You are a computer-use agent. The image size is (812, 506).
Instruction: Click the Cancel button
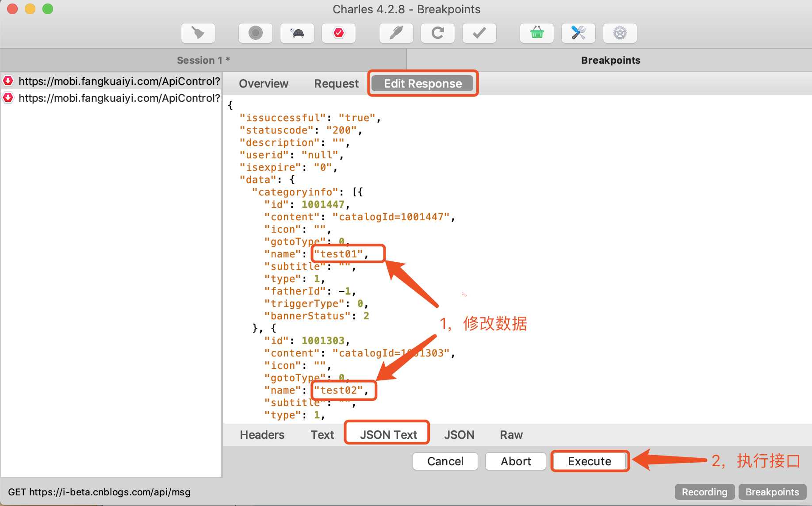point(445,461)
